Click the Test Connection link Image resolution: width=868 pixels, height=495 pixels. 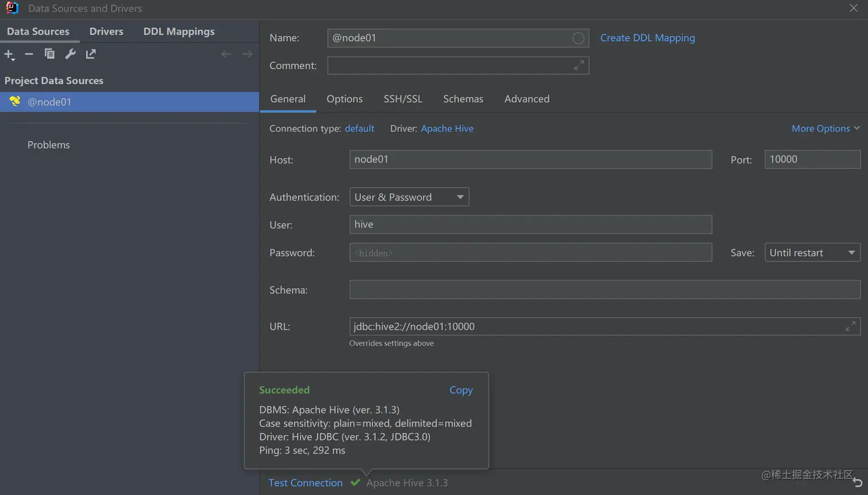(305, 482)
